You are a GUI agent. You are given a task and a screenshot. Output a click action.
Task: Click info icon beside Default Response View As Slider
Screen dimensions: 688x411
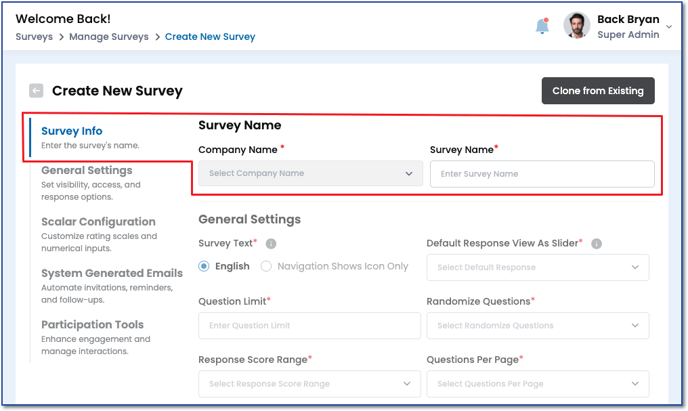[596, 243]
